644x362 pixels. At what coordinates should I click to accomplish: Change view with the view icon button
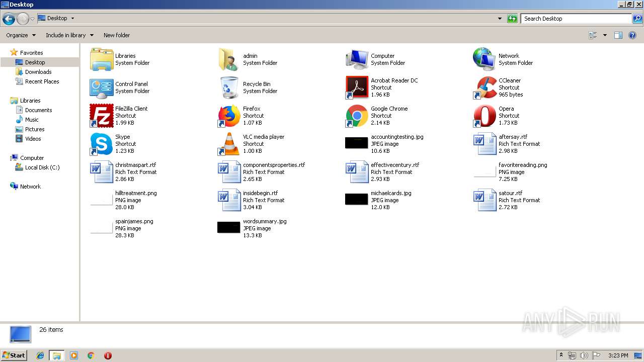[x=593, y=35]
